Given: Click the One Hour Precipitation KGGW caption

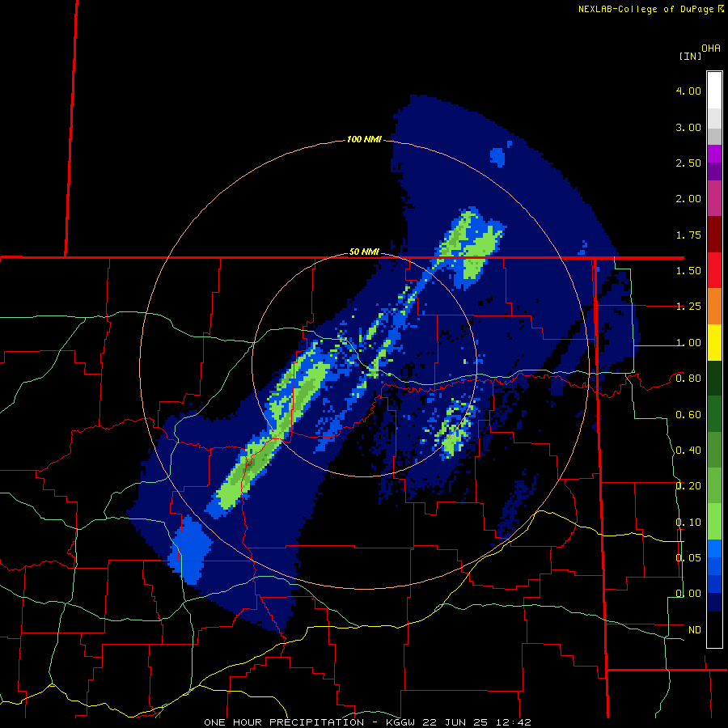Looking at the screenshot, I should pyautogui.click(x=367, y=722).
